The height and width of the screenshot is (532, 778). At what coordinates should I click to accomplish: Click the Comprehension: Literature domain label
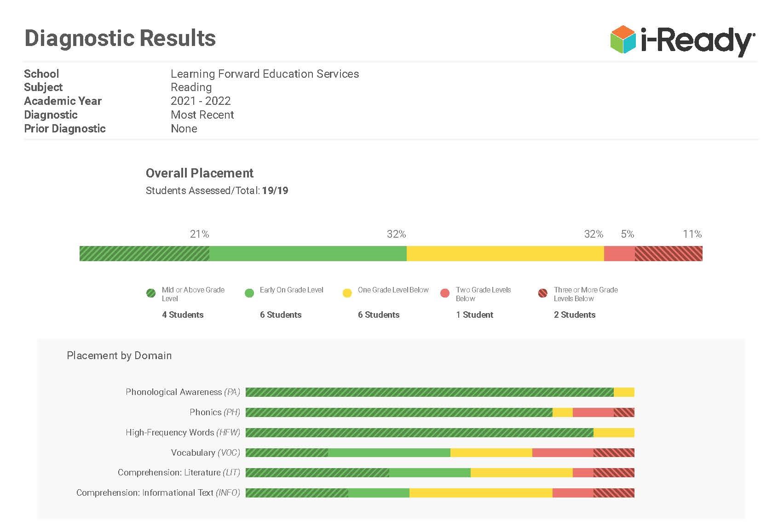point(179,473)
